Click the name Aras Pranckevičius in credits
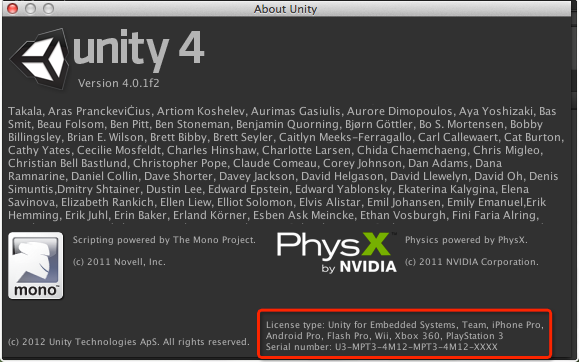This screenshot has width=579, height=362. 99,111
